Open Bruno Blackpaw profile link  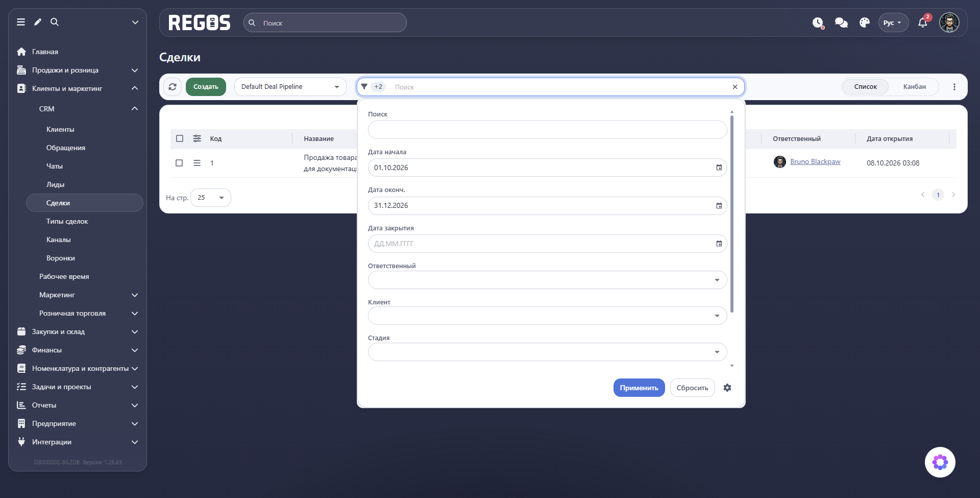[x=815, y=162]
